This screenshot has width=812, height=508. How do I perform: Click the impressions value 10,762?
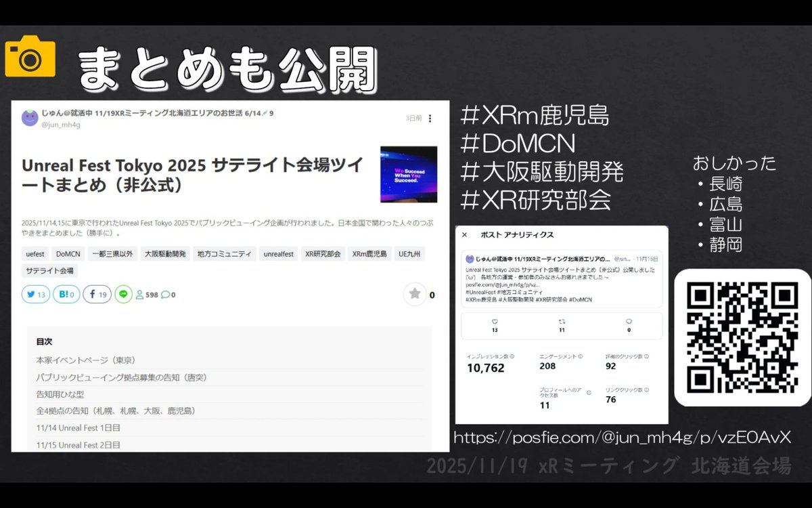pyautogui.click(x=486, y=368)
